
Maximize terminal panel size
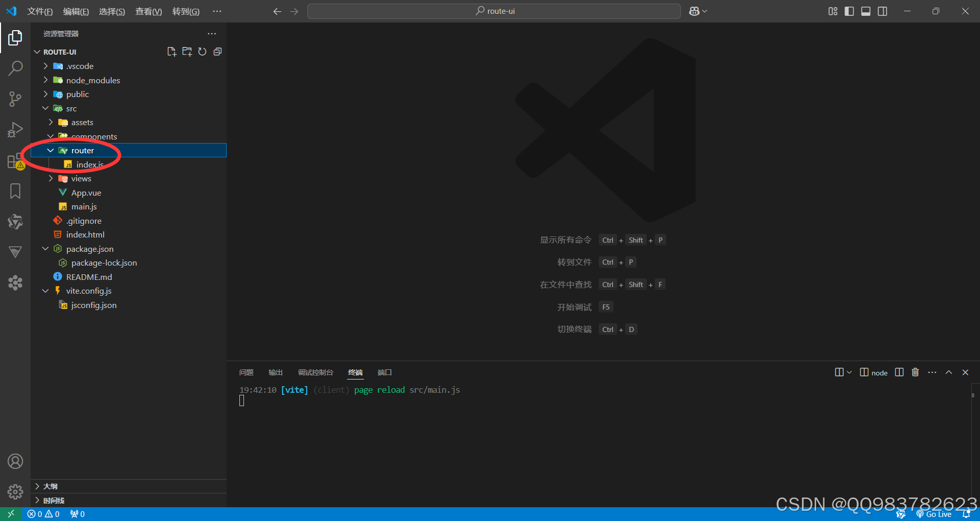point(949,372)
